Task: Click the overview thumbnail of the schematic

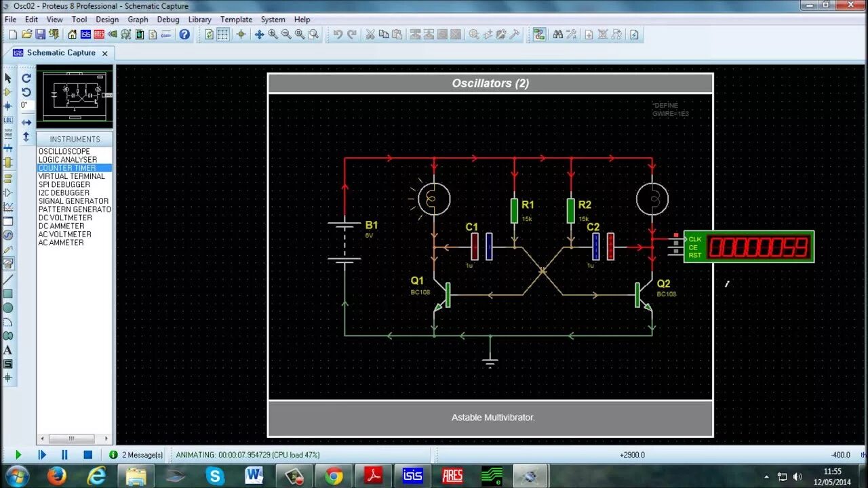Action: click(x=75, y=96)
